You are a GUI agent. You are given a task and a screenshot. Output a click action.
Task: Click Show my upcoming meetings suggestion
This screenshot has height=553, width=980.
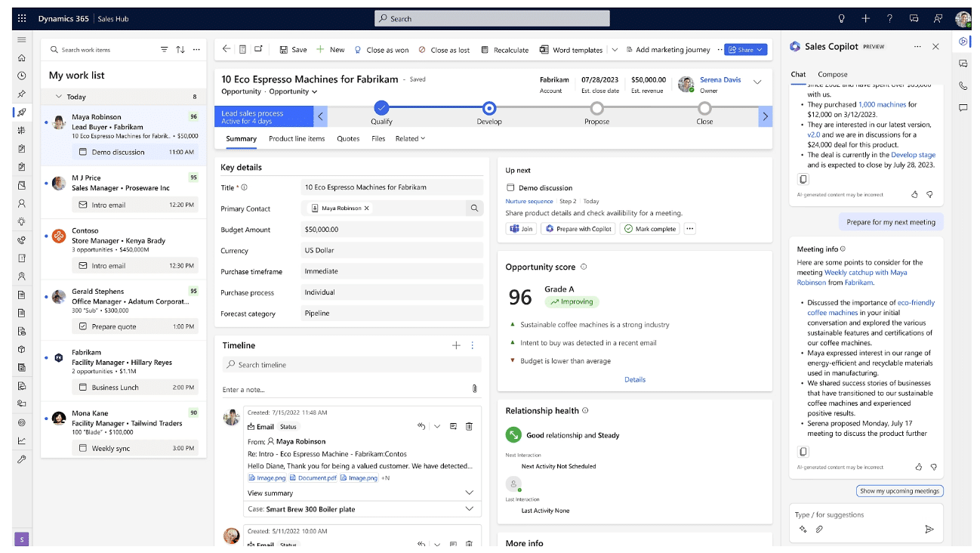tap(900, 490)
